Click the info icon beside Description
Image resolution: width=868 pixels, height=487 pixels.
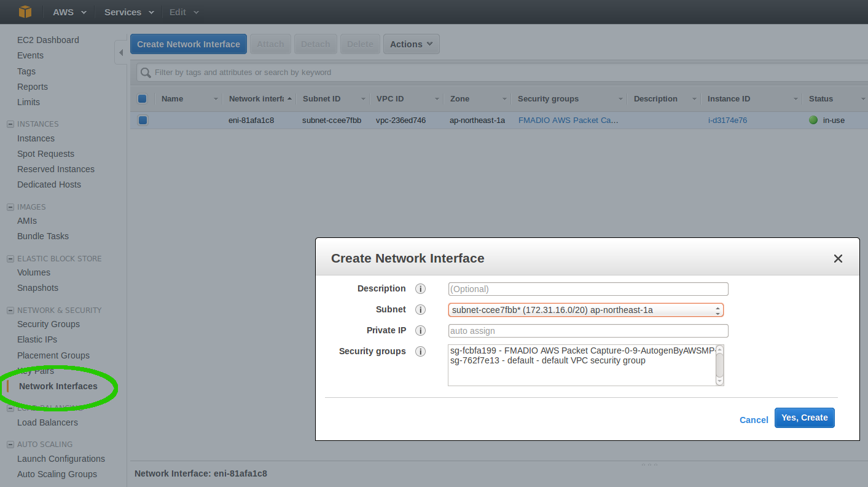(421, 288)
